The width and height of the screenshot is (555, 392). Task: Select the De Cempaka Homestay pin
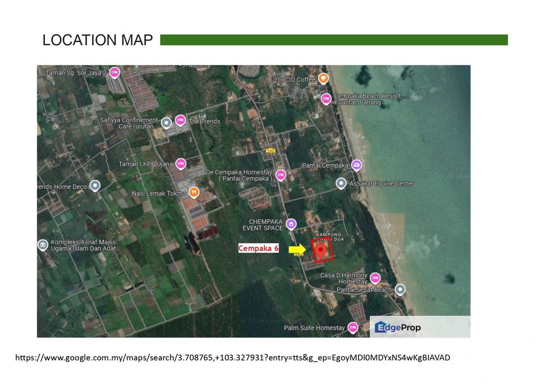tap(280, 175)
